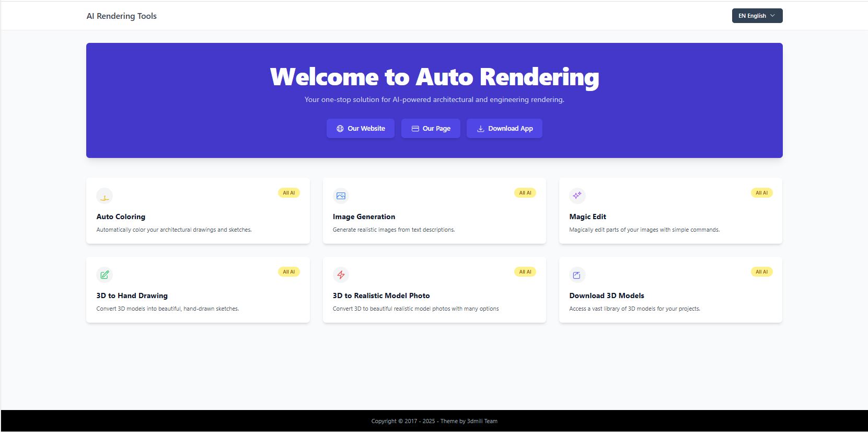Click the download arrow icon in hero banner
Screen dimensions: 868x432
click(480, 129)
